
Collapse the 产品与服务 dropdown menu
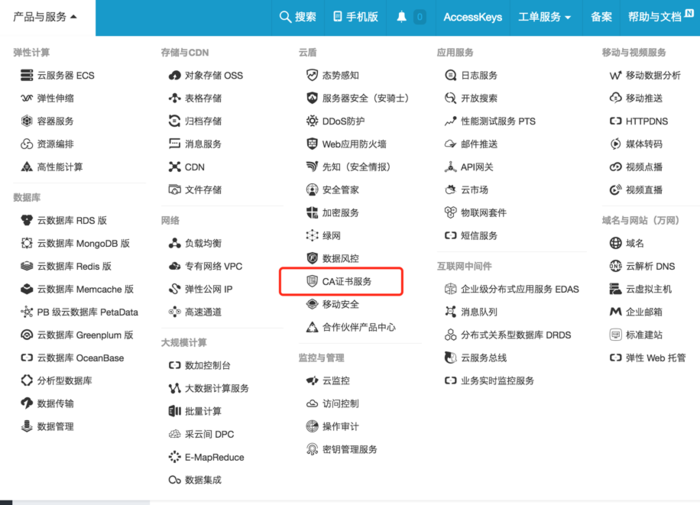[x=47, y=17]
